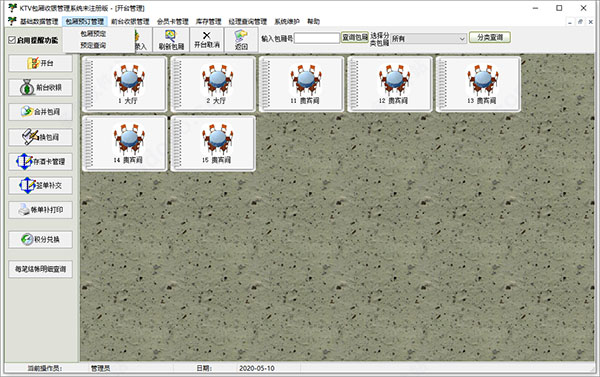Click the 分类查询 button
This screenshot has width=600, height=377.
[x=490, y=37]
